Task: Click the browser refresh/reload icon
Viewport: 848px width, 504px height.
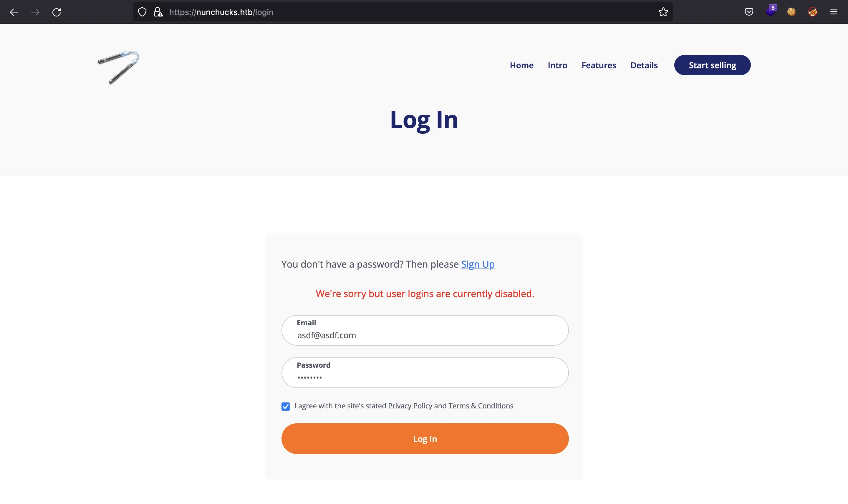Action: pyautogui.click(x=57, y=12)
